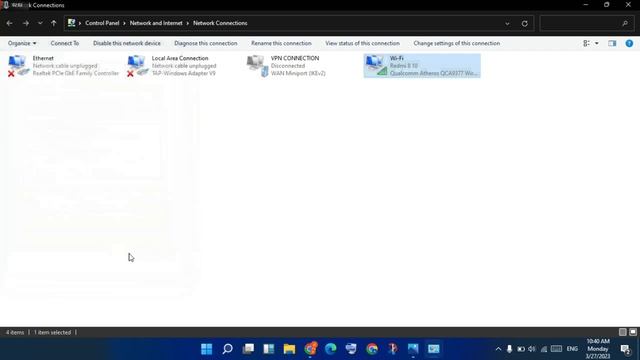Click the Ethernet connection name

[43, 58]
